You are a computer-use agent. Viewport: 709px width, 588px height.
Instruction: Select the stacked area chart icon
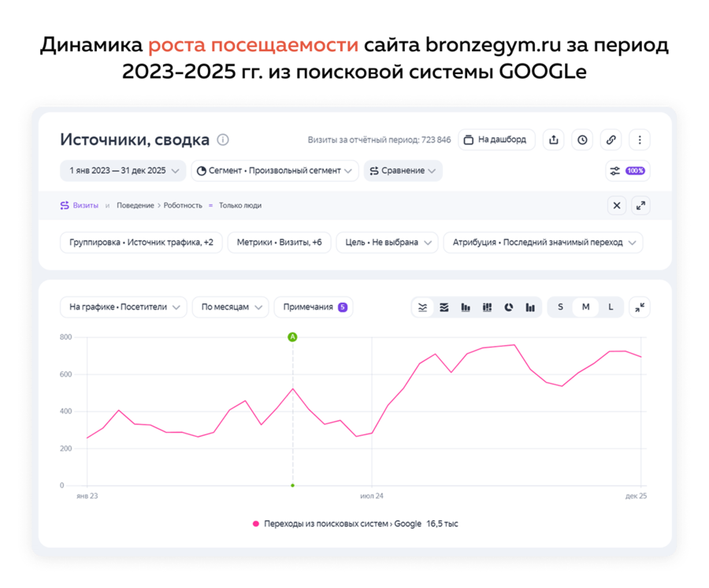[444, 307]
